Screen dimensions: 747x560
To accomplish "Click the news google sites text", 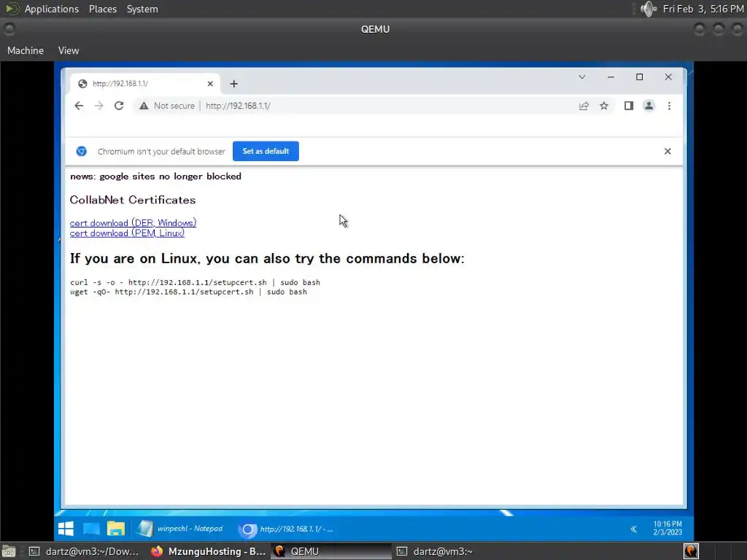I will click(155, 176).
